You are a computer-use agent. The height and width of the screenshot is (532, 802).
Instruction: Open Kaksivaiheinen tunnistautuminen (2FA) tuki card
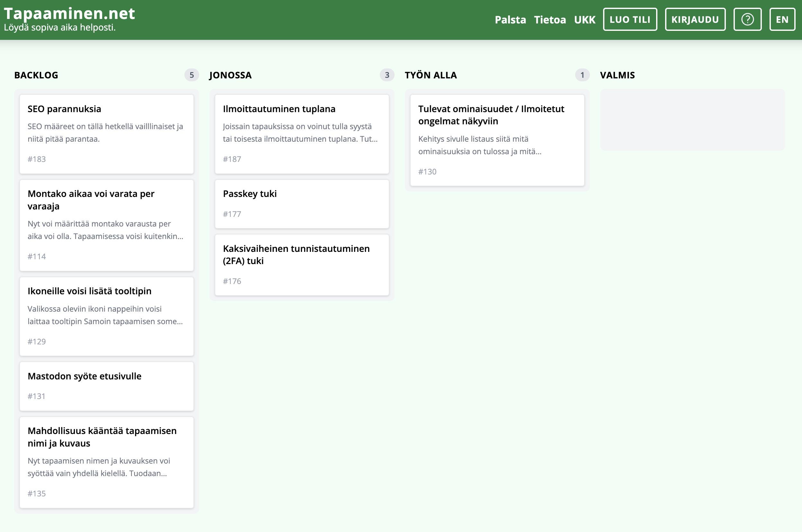coord(302,265)
